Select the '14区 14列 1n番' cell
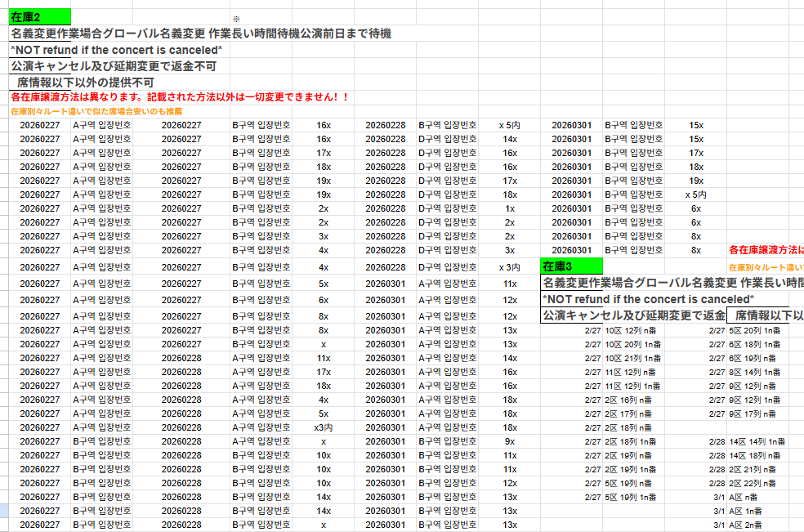The image size is (804, 532). coord(757,441)
